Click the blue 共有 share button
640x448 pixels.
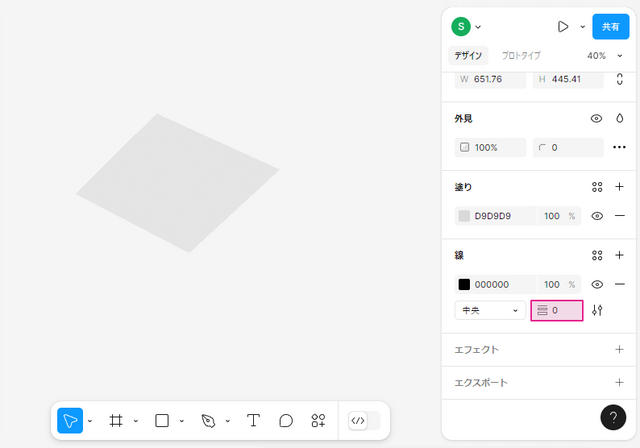[x=611, y=27]
